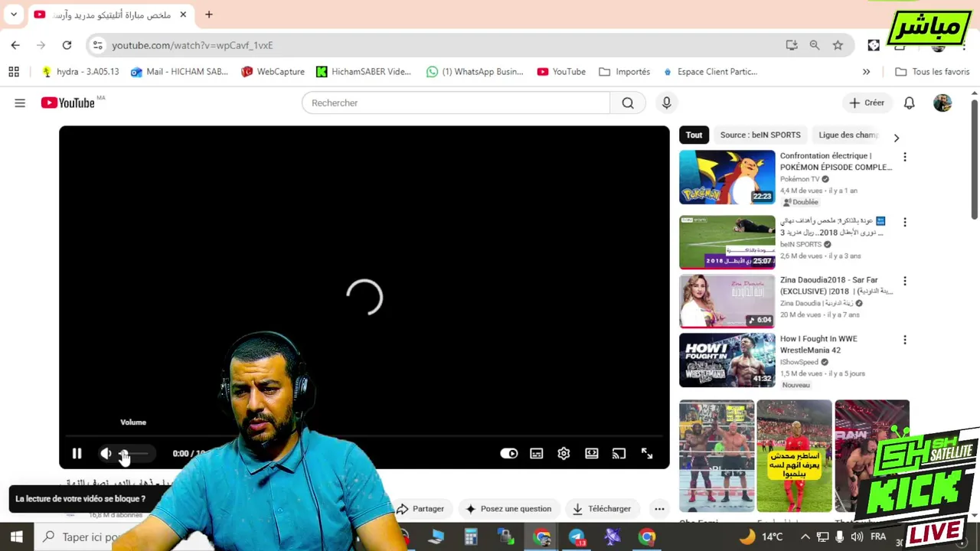The image size is (980, 551).
Task: Open options for the IShowSpeed video
Action: [x=905, y=340]
